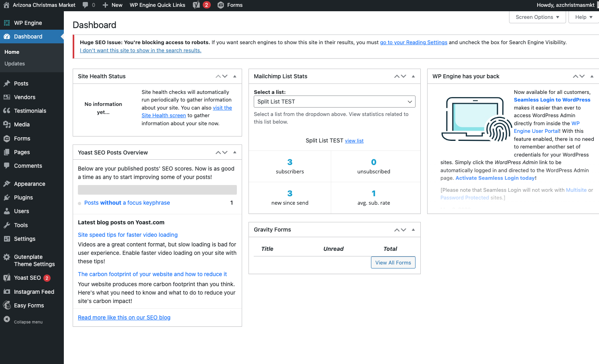
Task: Click the Comments sidebar icon
Action: pyautogui.click(x=7, y=166)
